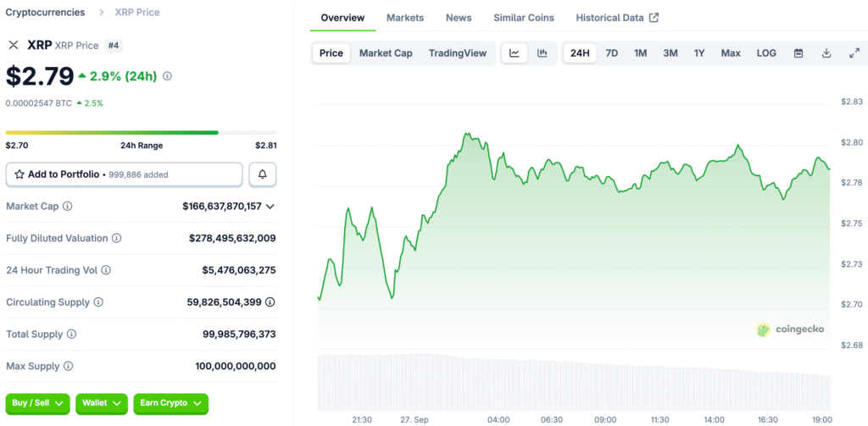
Task: Click the Circulating Supply label info icon
Action: click(98, 302)
